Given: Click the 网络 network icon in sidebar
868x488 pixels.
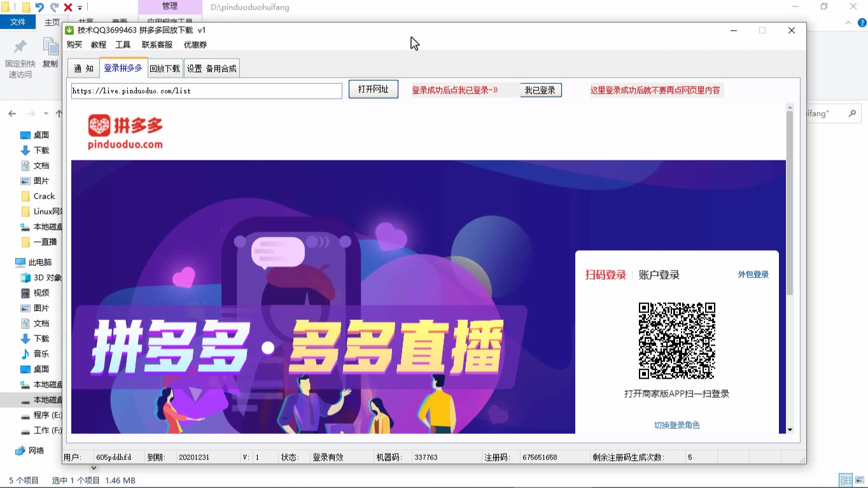Looking at the screenshot, I should [20, 450].
